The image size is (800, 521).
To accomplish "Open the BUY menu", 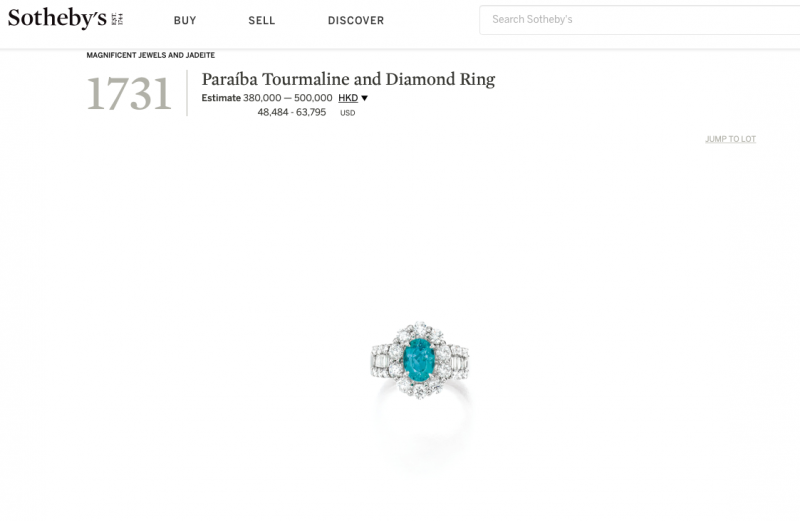I will (x=185, y=20).
